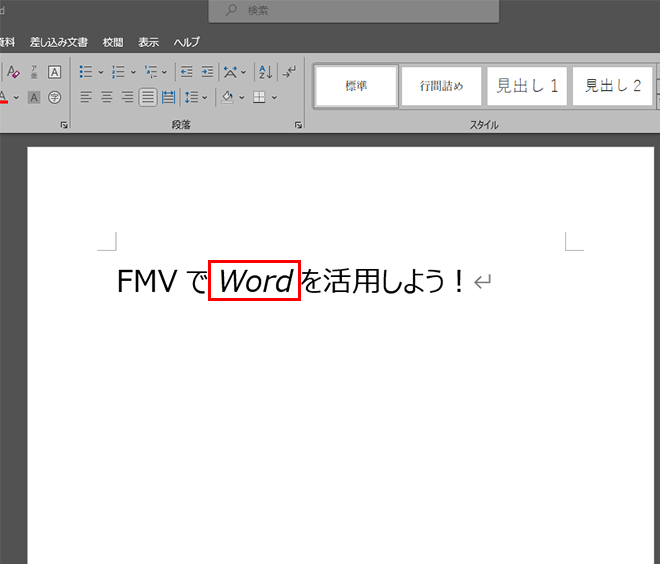
Task: Click in the 検索 search box
Action: coord(354,11)
